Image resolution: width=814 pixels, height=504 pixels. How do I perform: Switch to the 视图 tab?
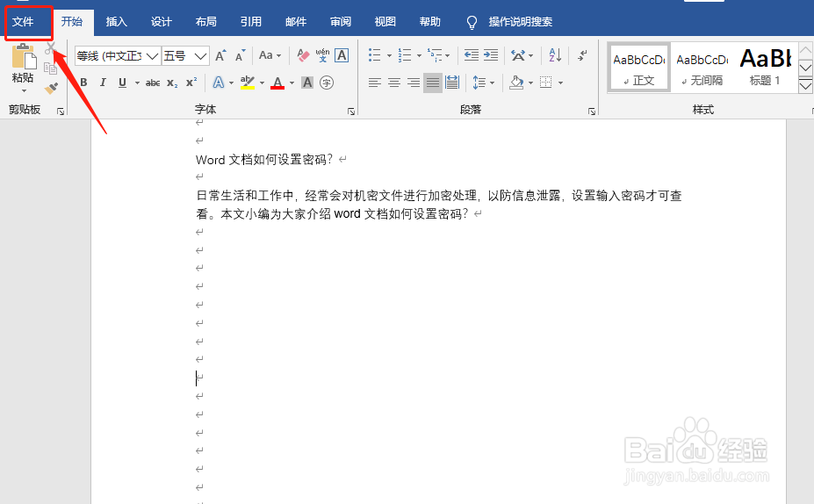click(x=385, y=22)
